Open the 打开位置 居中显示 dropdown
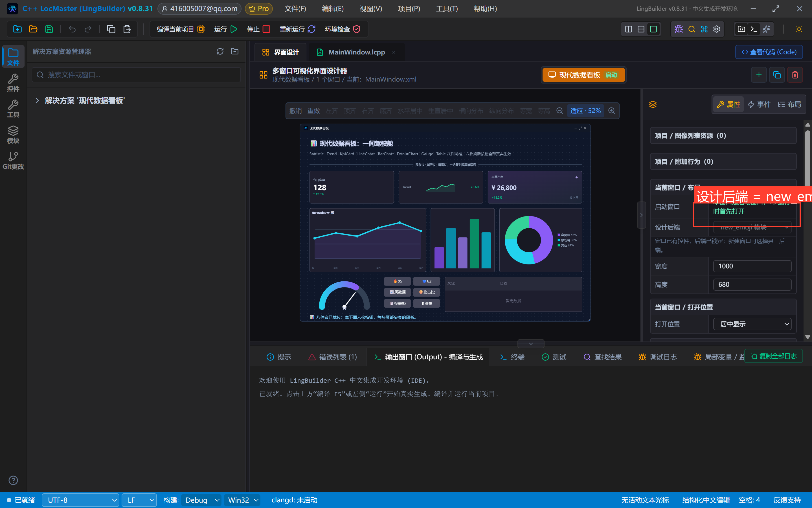 [752, 324]
